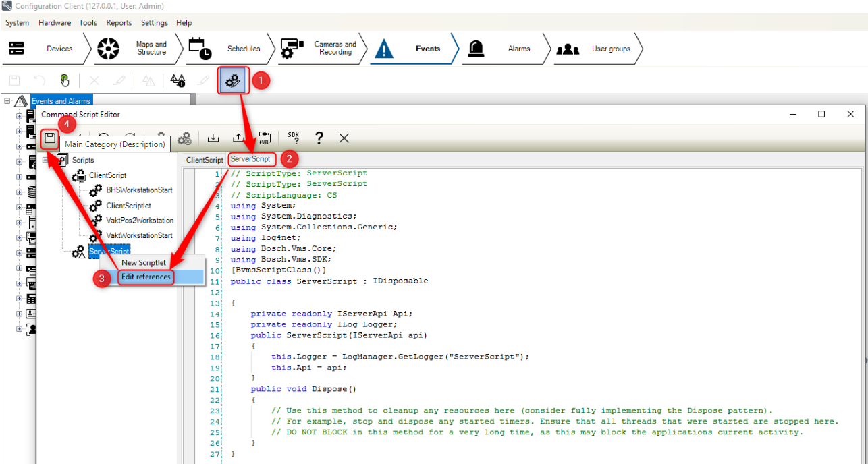868x464 pixels.
Task: Collapse the Events and Alarms root node
Action: click(7, 101)
